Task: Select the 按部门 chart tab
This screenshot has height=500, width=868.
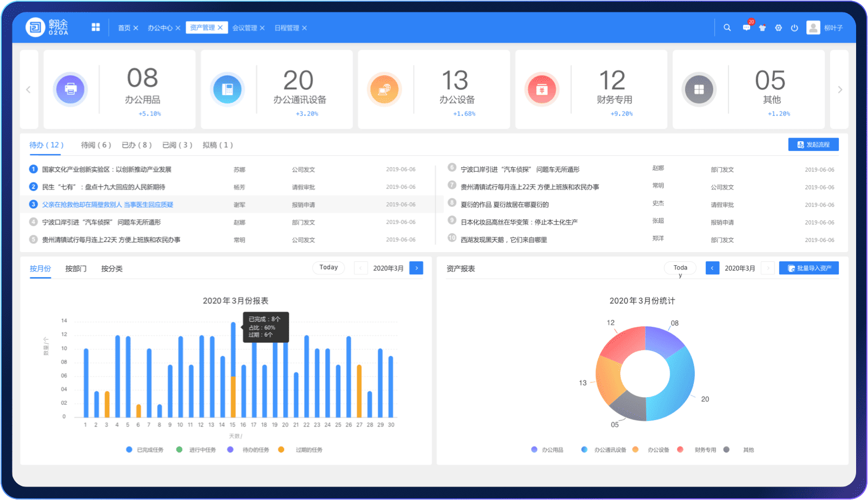Action: click(x=76, y=268)
